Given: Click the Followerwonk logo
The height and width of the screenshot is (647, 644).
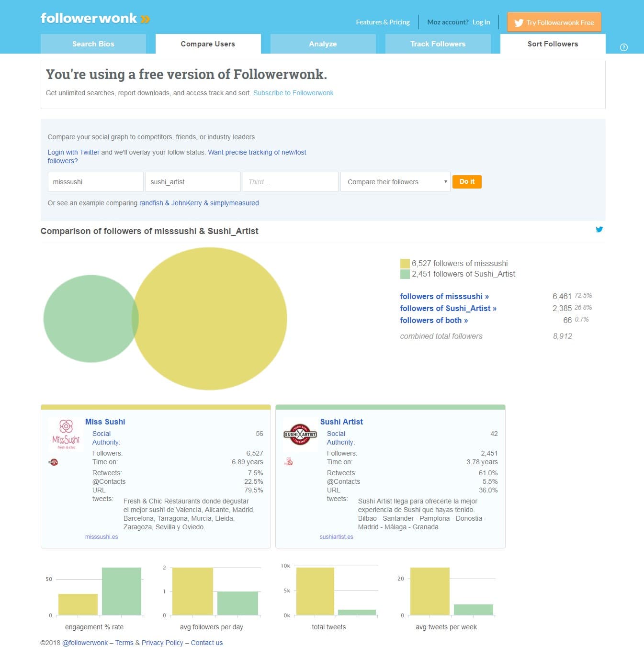Looking at the screenshot, I should click(95, 19).
